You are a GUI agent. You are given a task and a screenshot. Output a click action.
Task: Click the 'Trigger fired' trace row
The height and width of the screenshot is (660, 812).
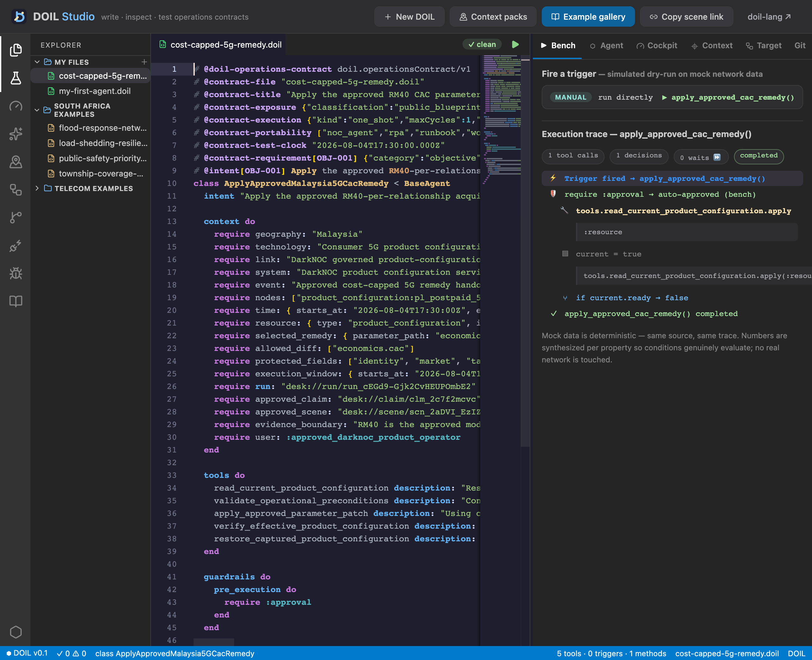[672, 178]
